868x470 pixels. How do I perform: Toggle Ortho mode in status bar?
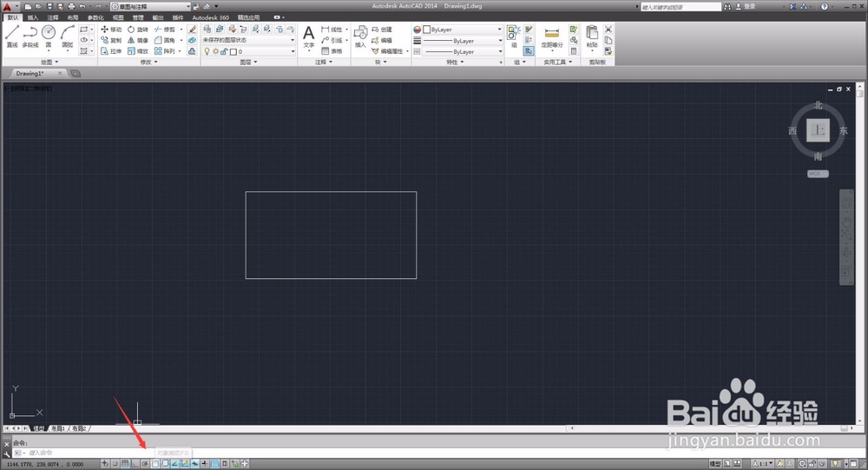tap(135, 464)
